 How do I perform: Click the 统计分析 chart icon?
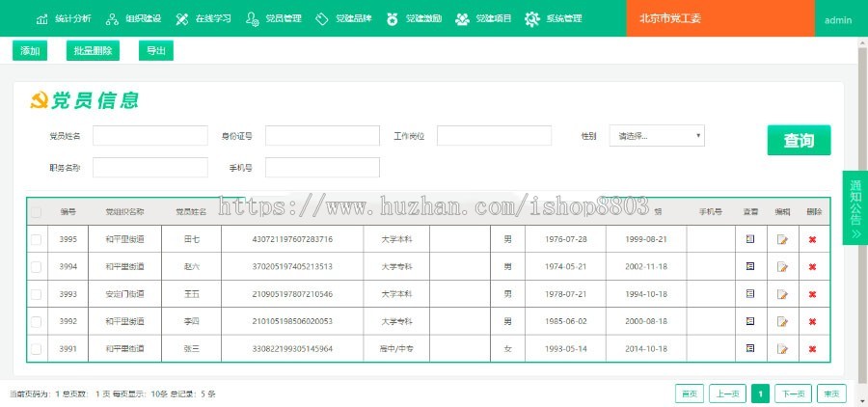(42, 19)
